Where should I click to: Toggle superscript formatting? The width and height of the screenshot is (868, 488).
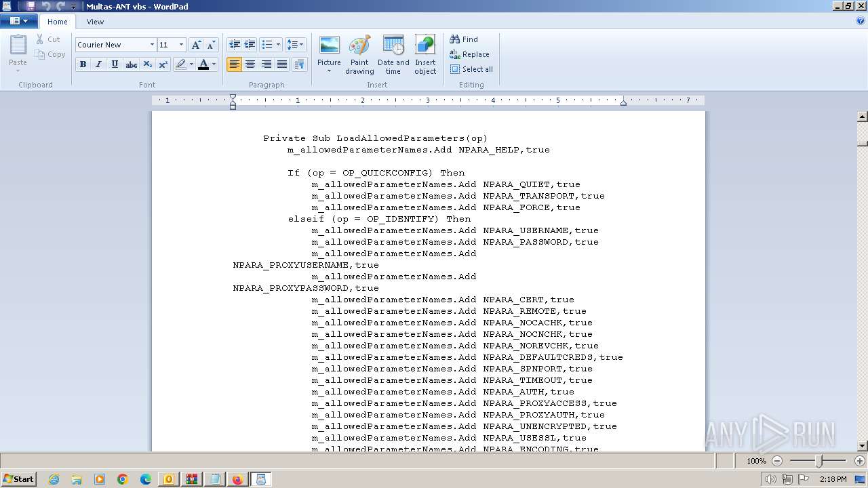click(163, 64)
